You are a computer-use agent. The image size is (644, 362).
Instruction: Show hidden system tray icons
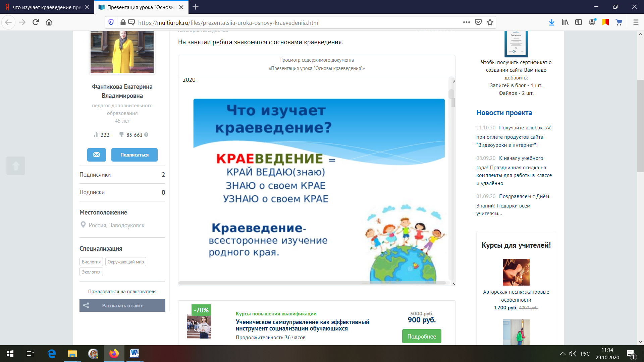coord(562,354)
